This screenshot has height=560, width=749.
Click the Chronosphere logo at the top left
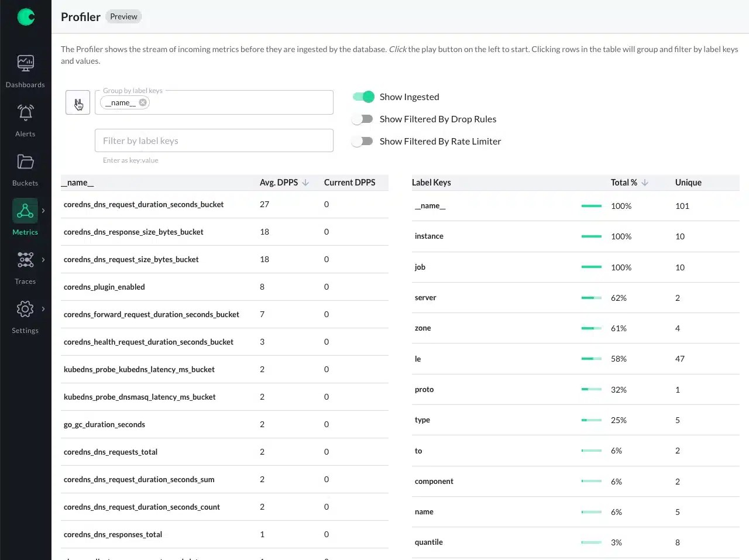point(25,17)
